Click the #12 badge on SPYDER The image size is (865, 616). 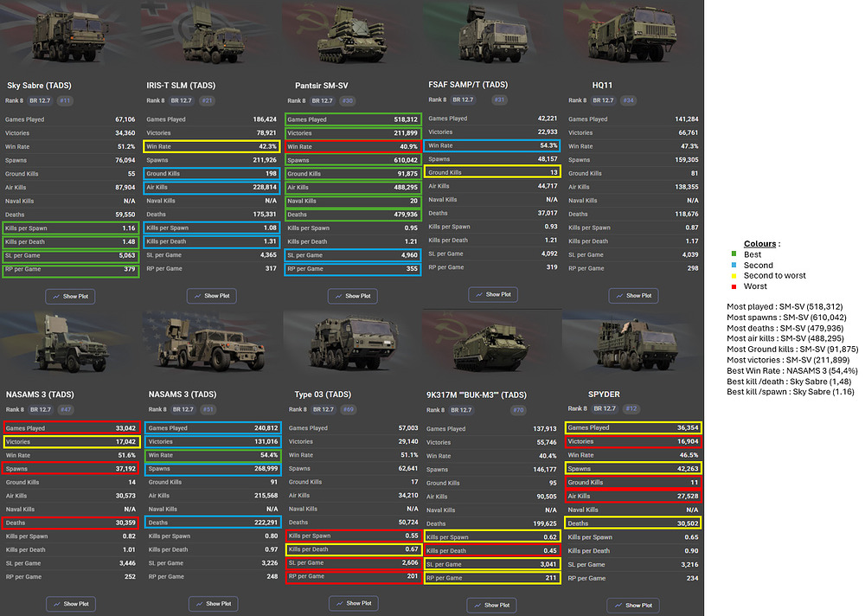pyautogui.click(x=631, y=408)
